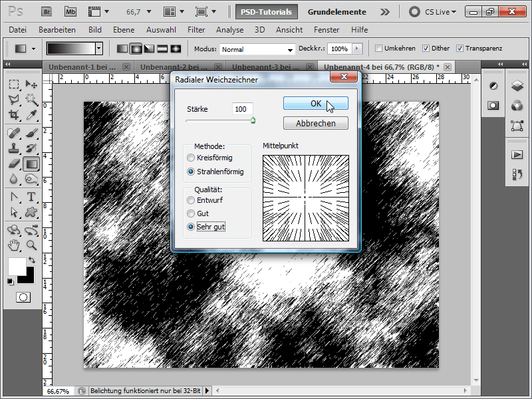Open the gradient picker dropdown arrow
Viewport: 532px width, 399px height.
[x=98, y=49]
